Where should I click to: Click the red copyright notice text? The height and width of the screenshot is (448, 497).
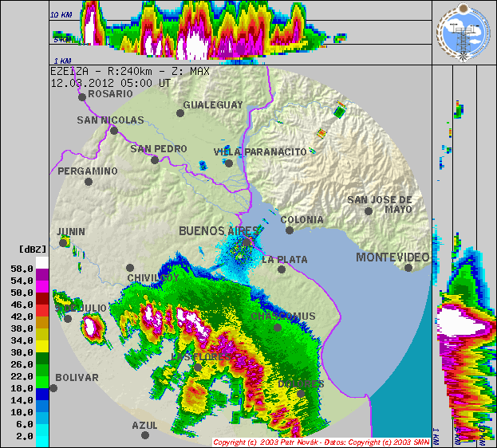coord(321,442)
